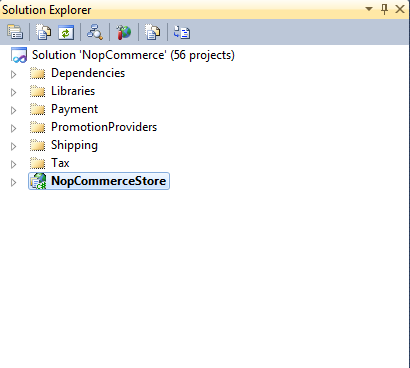The width and height of the screenshot is (410, 368).
Task: Expand the Dependencies folder
Action: point(13,74)
